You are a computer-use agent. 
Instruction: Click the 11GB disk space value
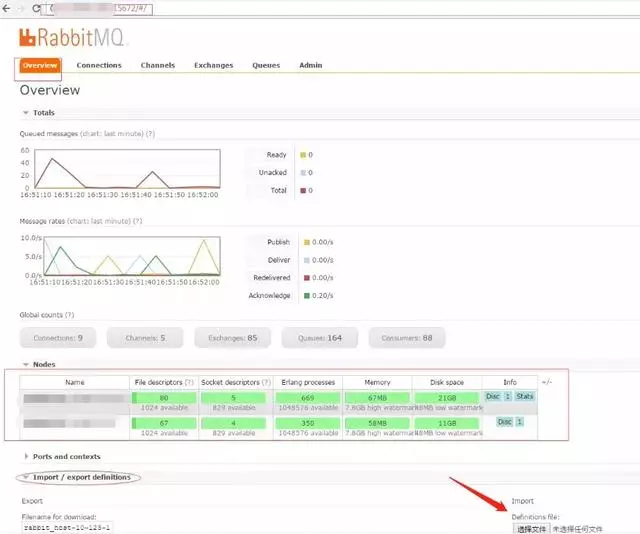[x=447, y=423]
